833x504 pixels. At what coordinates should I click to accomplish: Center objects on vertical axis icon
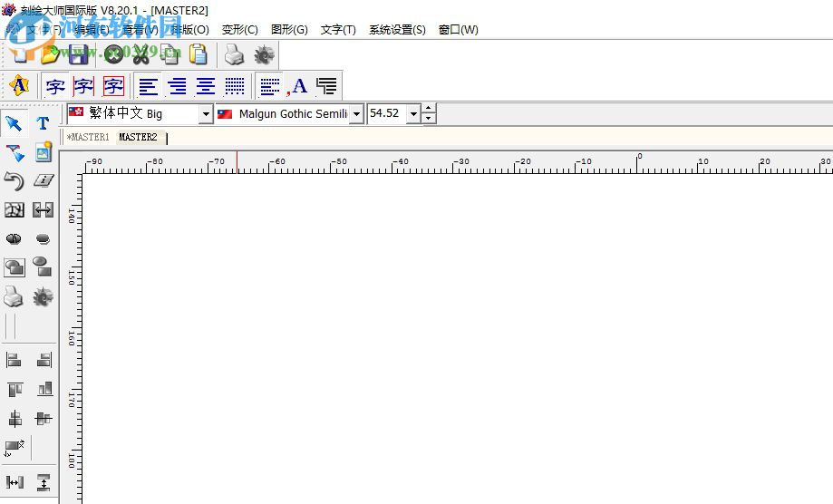pos(15,419)
